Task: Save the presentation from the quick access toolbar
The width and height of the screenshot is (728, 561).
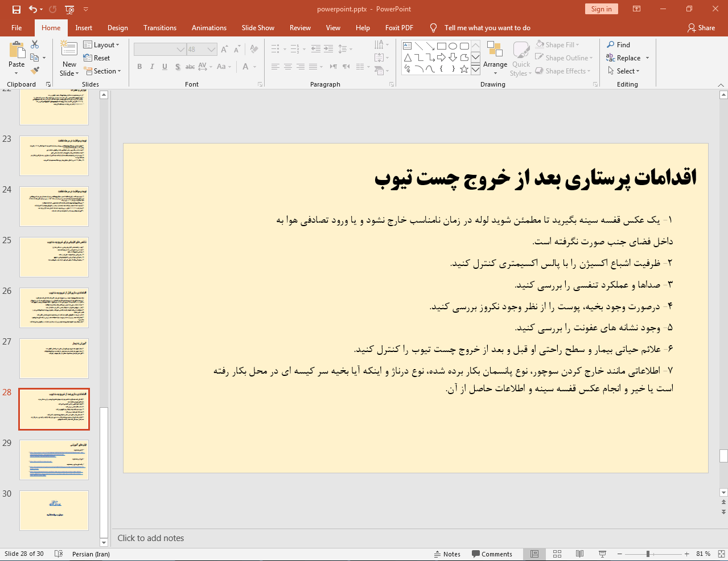Action: click(x=16, y=9)
